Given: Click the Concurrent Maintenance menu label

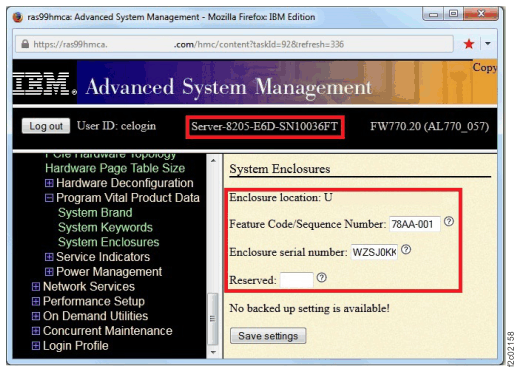Looking at the screenshot, I should [x=108, y=331].
